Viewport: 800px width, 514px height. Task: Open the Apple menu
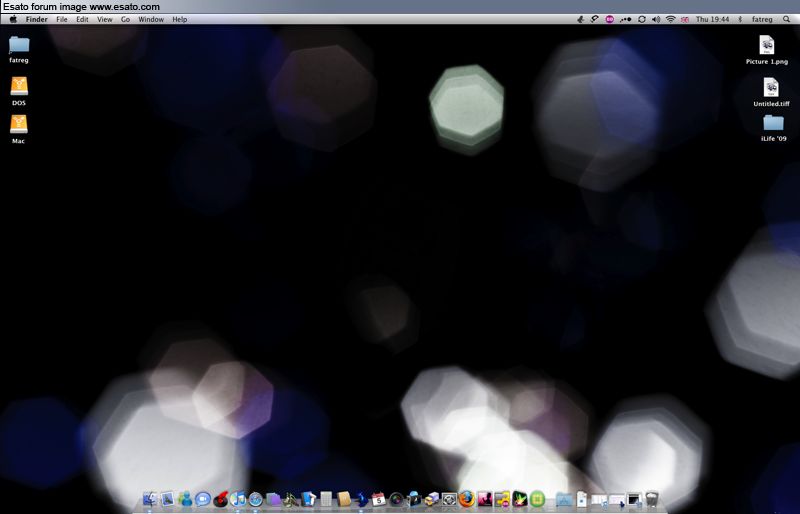[x=13, y=19]
